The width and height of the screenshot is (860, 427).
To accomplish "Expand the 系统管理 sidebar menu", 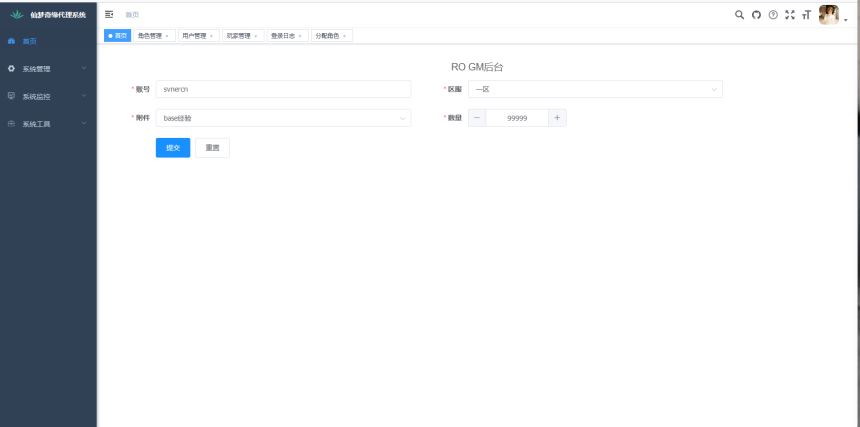I will [48, 69].
